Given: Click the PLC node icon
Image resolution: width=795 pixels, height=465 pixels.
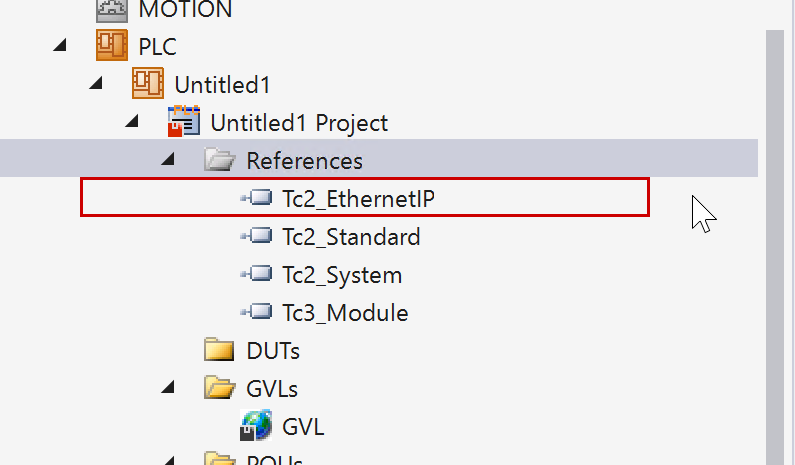Looking at the screenshot, I should pyautogui.click(x=110, y=46).
